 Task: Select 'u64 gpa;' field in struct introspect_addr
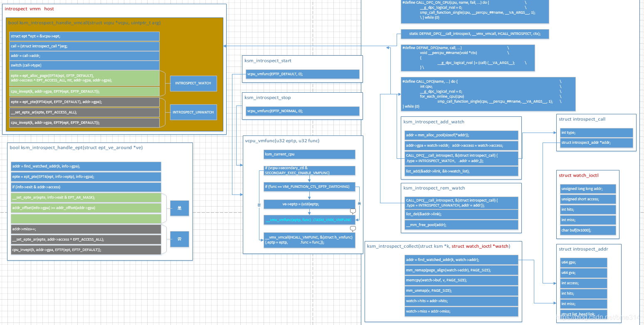tap(583, 262)
